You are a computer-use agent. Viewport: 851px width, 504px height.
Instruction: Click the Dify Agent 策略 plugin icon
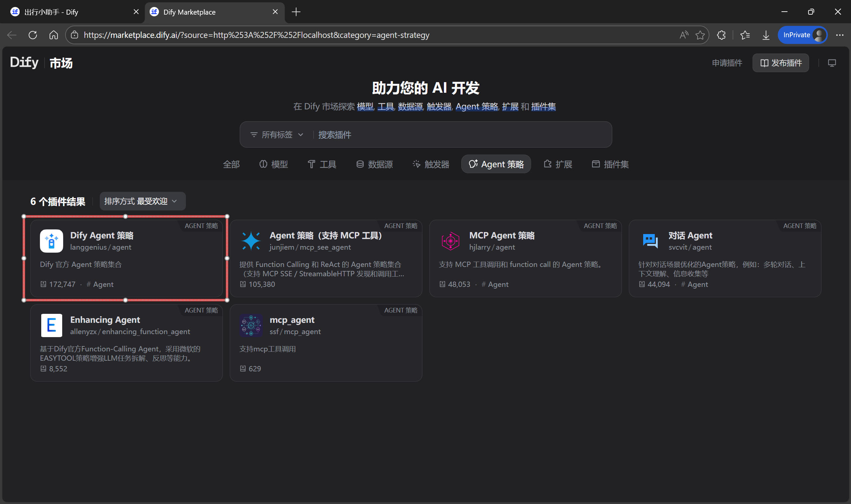click(x=51, y=241)
